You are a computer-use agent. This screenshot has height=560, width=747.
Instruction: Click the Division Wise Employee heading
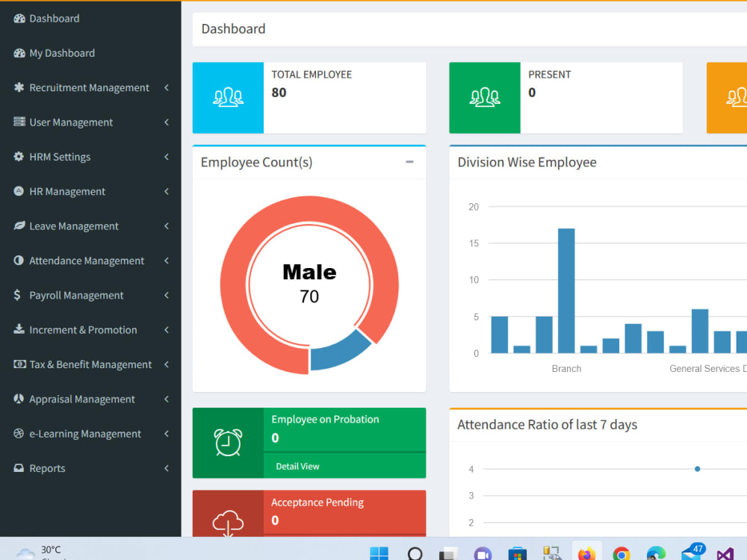coord(527,162)
